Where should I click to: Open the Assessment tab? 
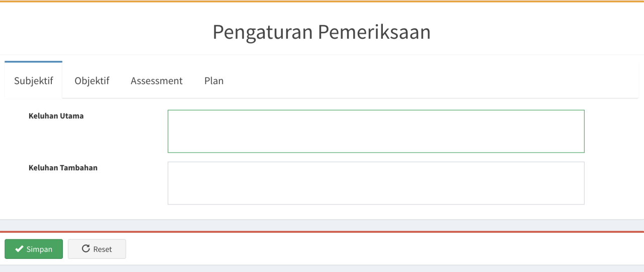coord(156,81)
